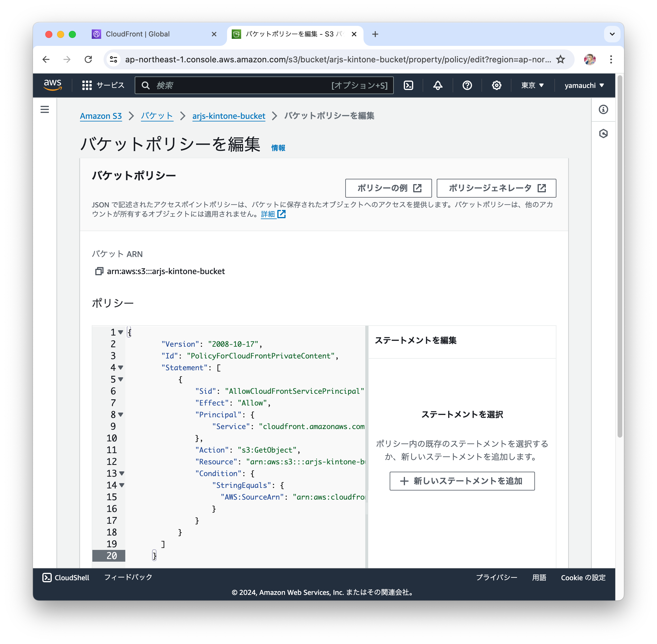Click 新しいステートメントを追加 button
657x644 pixels.
pos(462,481)
